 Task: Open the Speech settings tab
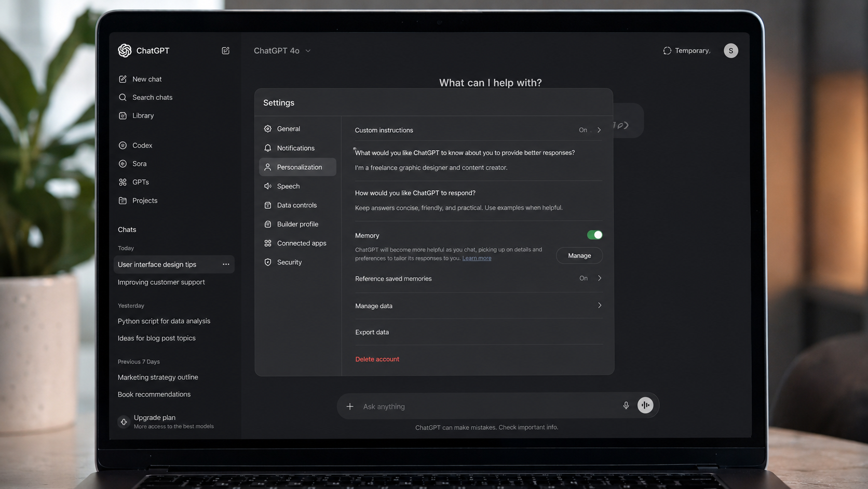(x=297, y=186)
